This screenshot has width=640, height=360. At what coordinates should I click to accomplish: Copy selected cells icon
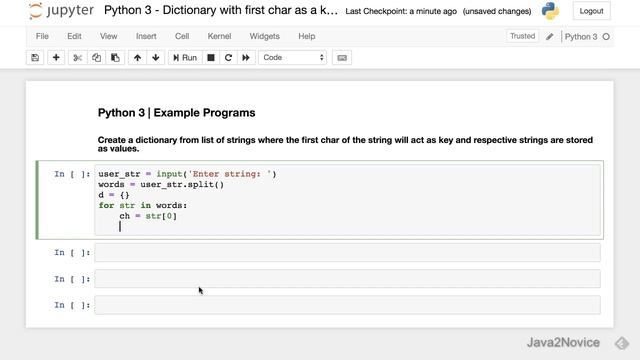coord(96,58)
